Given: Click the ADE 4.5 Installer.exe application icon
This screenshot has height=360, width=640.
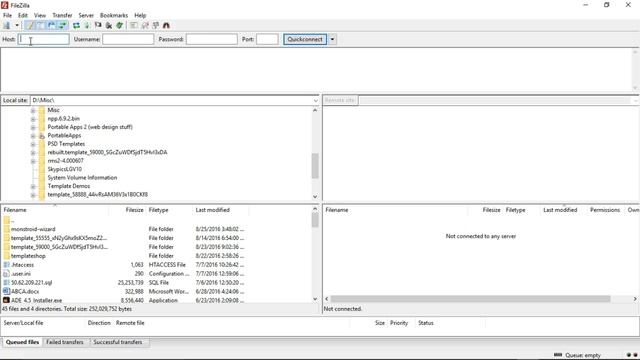Looking at the screenshot, I should coord(7,300).
